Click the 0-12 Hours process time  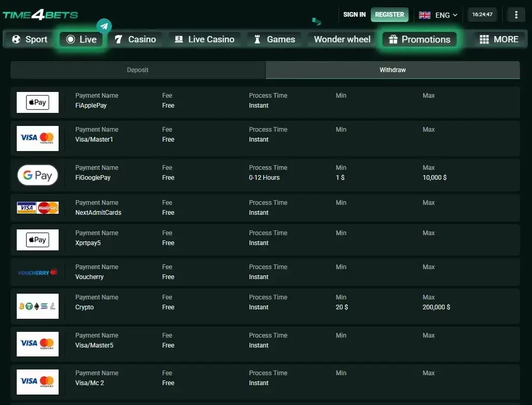264,178
